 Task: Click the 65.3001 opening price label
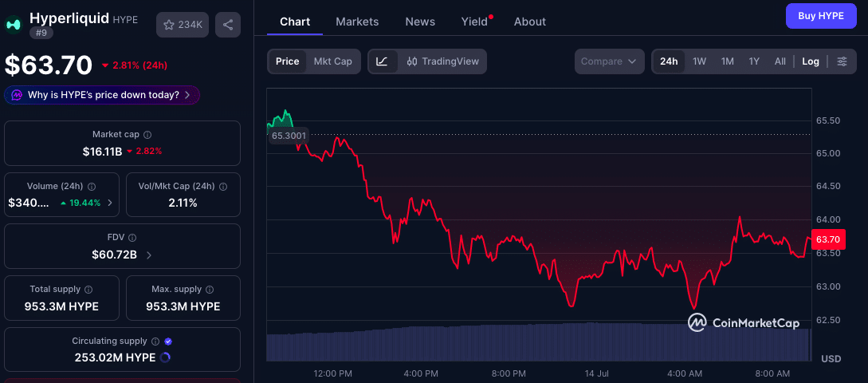click(x=289, y=135)
